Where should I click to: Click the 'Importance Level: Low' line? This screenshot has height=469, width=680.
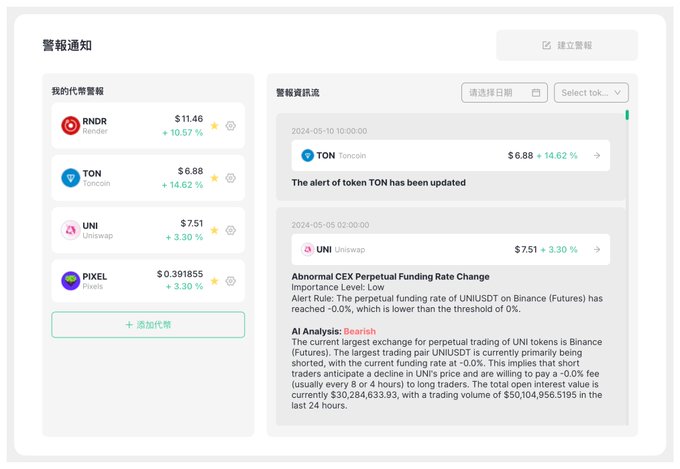338,287
